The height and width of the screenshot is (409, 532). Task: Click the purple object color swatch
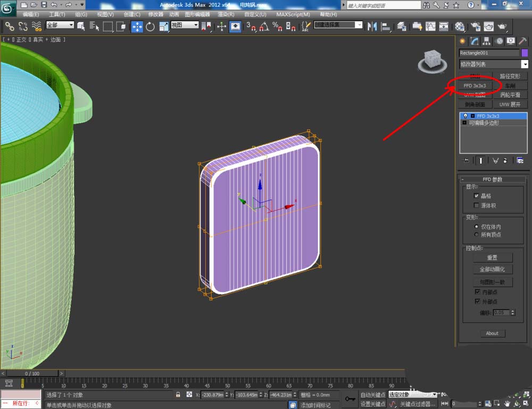coord(525,53)
